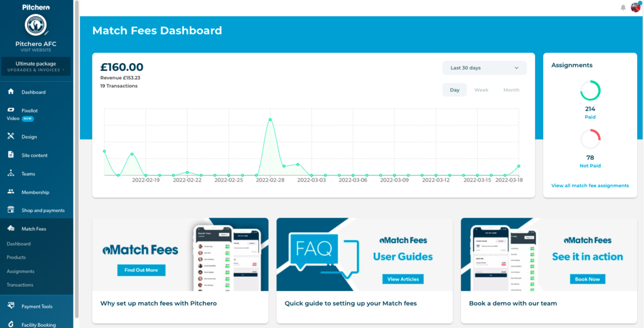644x328 pixels.
Task: Switch chart to Day view
Action: tap(455, 90)
